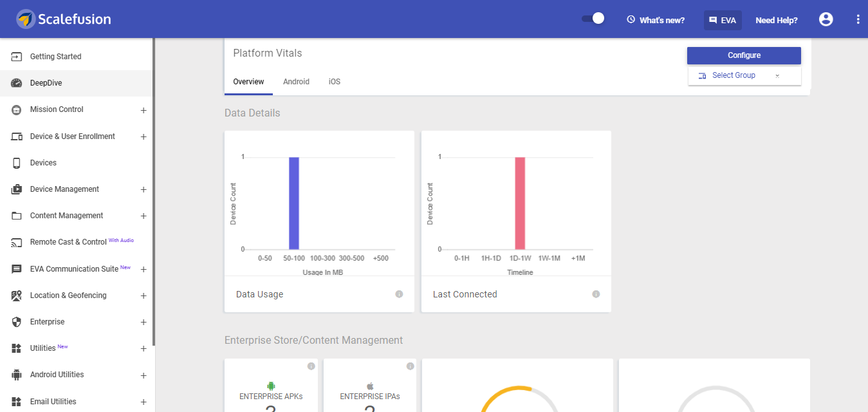Expand the Device Management section
Image resolution: width=868 pixels, height=412 pixels.
point(143,190)
